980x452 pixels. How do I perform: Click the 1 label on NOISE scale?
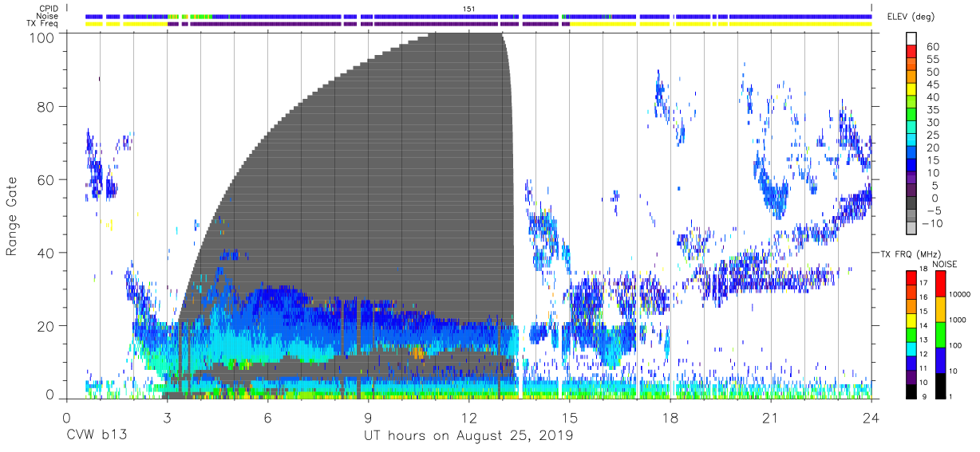click(950, 396)
